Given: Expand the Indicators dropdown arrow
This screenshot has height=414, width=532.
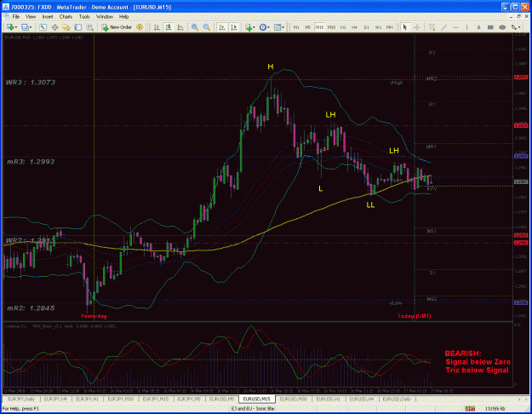Looking at the screenshot, I should tap(254, 27).
